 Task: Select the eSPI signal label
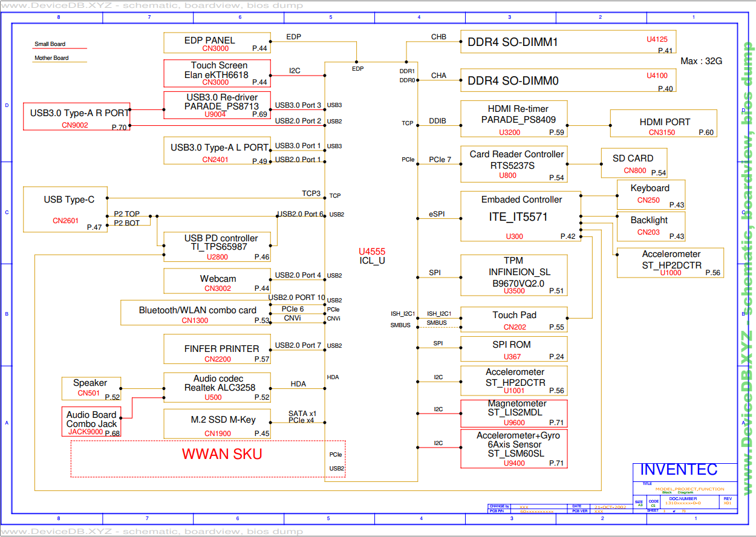[x=437, y=214]
